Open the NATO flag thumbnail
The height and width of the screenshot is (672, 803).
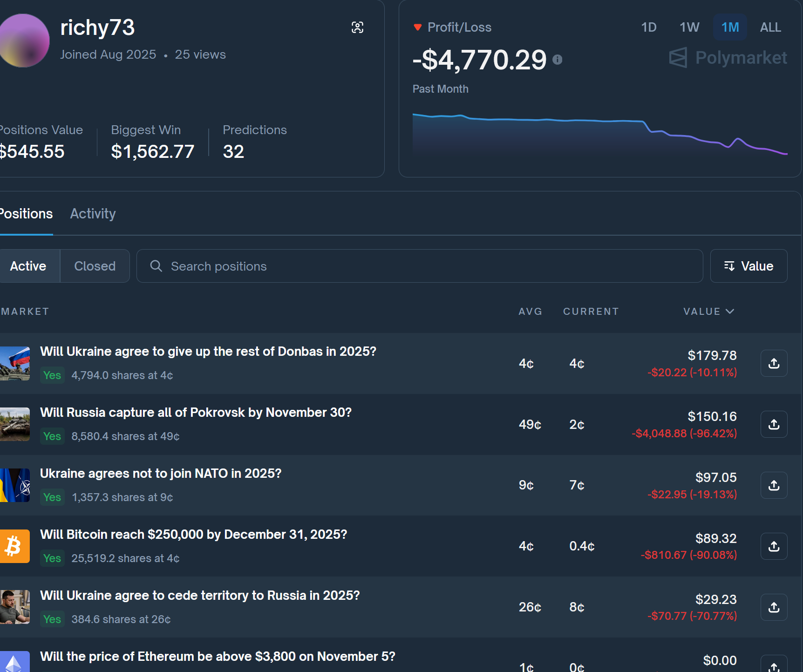point(14,485)
